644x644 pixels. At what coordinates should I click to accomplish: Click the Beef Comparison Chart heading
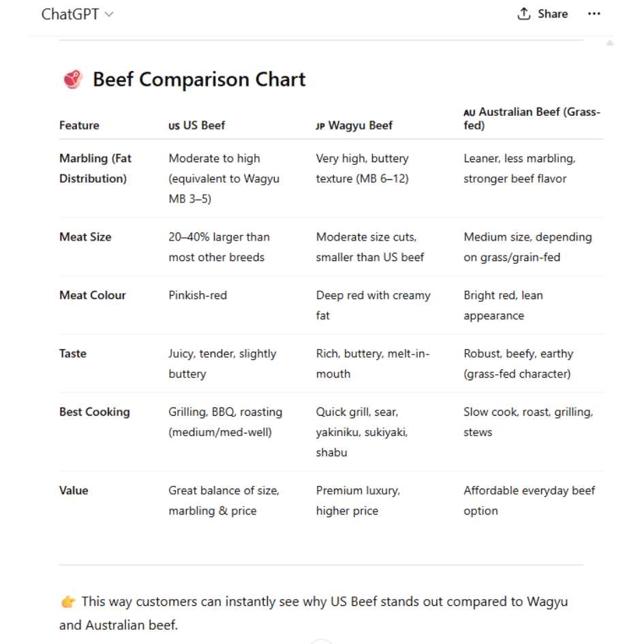point(199,79)
